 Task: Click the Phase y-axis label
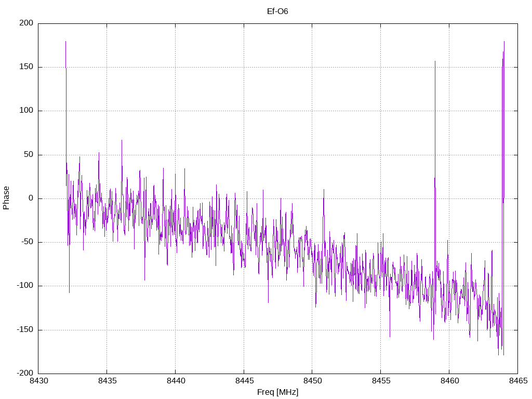tap(6, 198)
